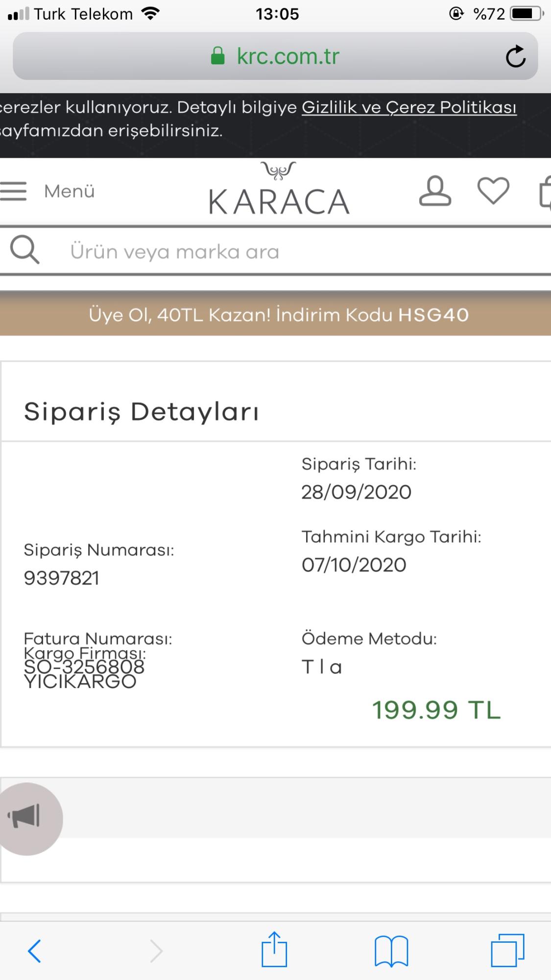Open favorites heart icon
This screenshot has height=980, width=551.
coord(493,191)
